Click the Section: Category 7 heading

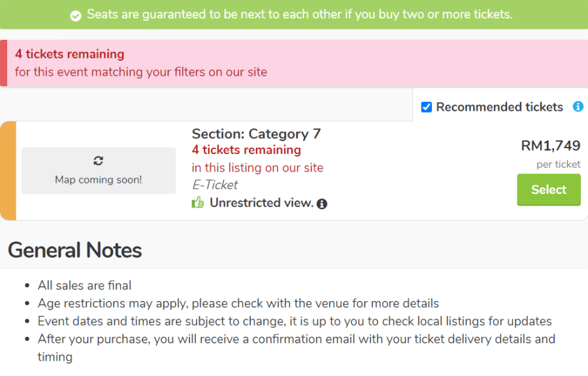click(x=256, y=134)
